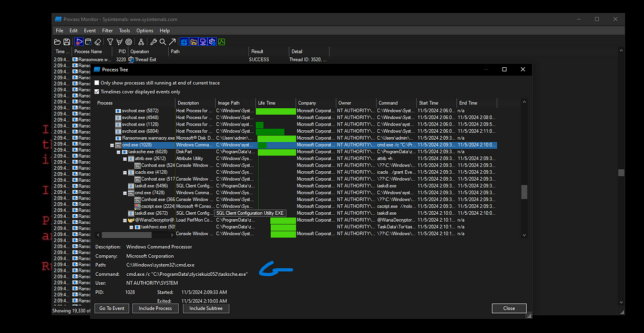Open Find using the magnifier icon
This screenshot has width=644, height=333.
click(162, 41)
